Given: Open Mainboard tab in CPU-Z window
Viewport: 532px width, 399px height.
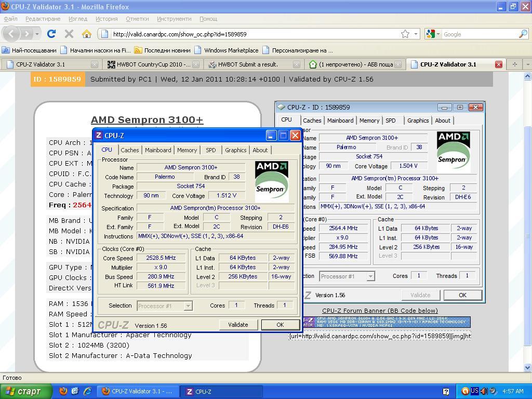Looking at the screenshot, I should (x=158, y=150).
